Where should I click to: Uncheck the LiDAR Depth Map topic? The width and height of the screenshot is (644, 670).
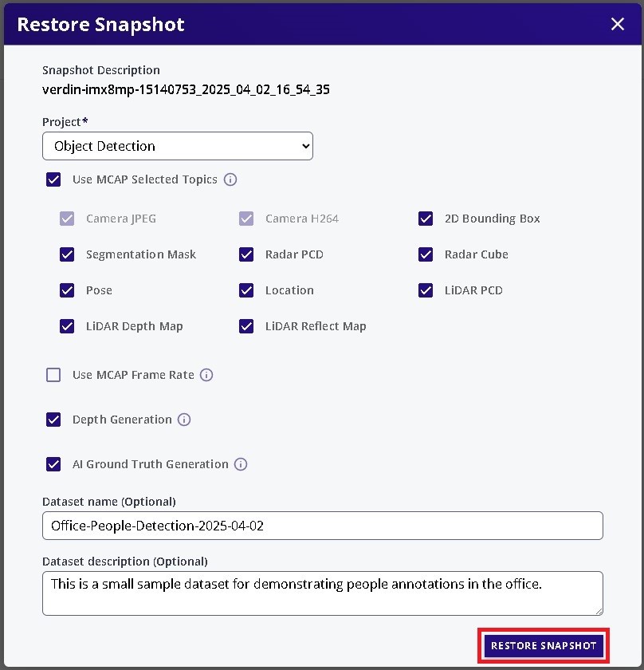[x=67, y=326]
